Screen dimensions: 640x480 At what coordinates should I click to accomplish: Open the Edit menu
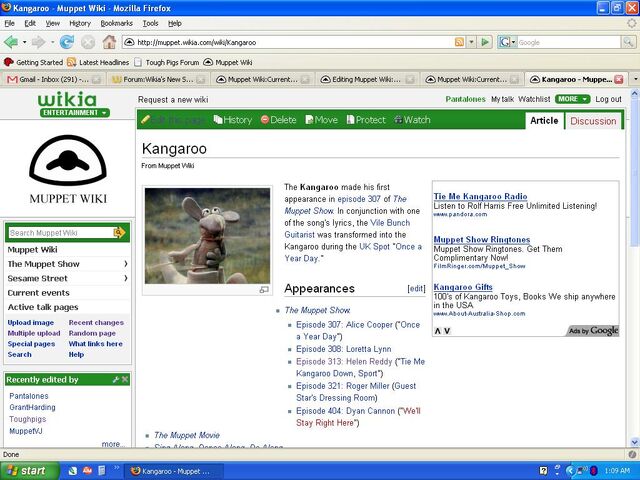[x=30, y=23]
